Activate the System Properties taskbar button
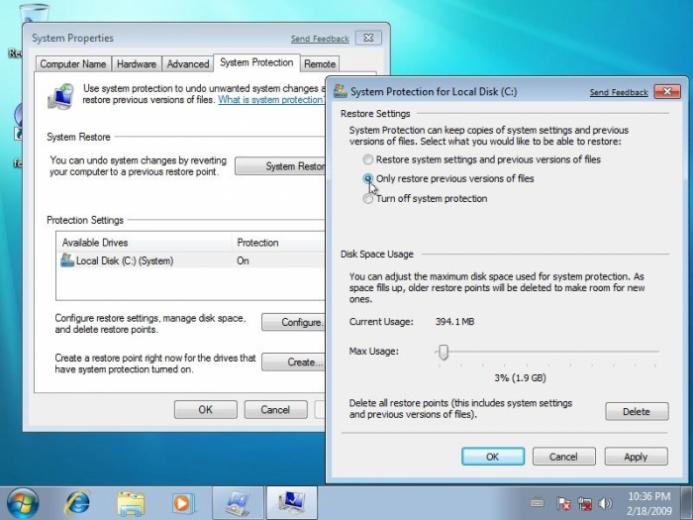 click(292, 503)
